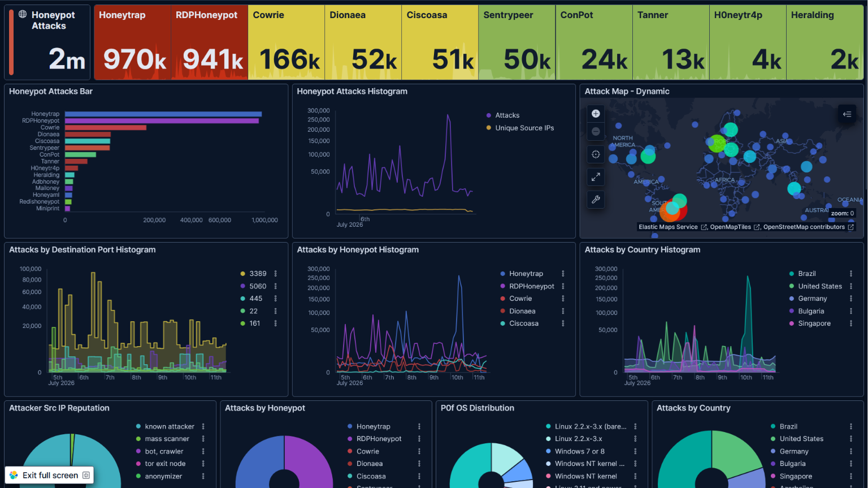The image size is (868, 488).
Task: Open options for Germany in Country Histogram legend
Action: coord(851,299)
